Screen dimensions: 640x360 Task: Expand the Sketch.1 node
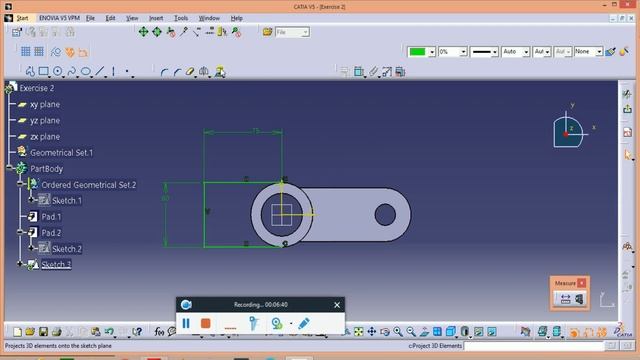[31, 200]
